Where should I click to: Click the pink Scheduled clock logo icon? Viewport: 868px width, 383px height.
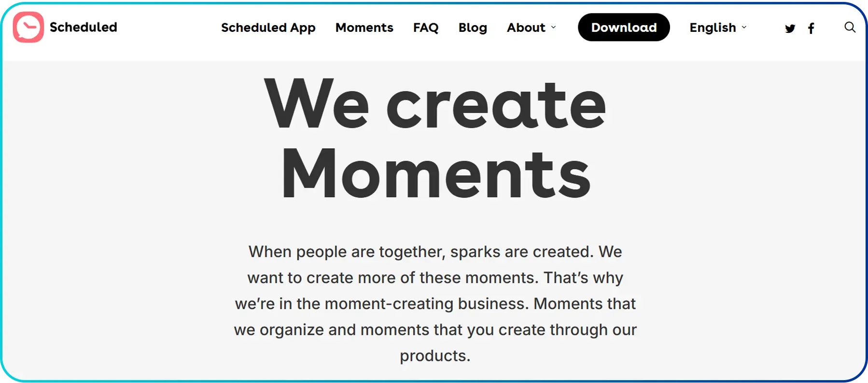pos(28,28)
